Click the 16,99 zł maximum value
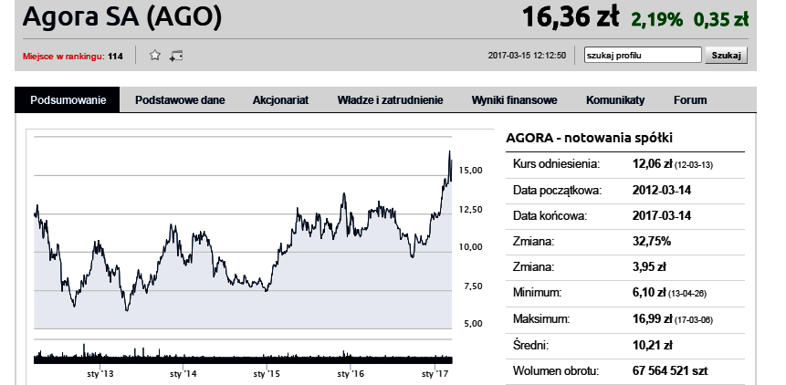The width and height of the screenshot is (786, 385). (x=652, y=319)
